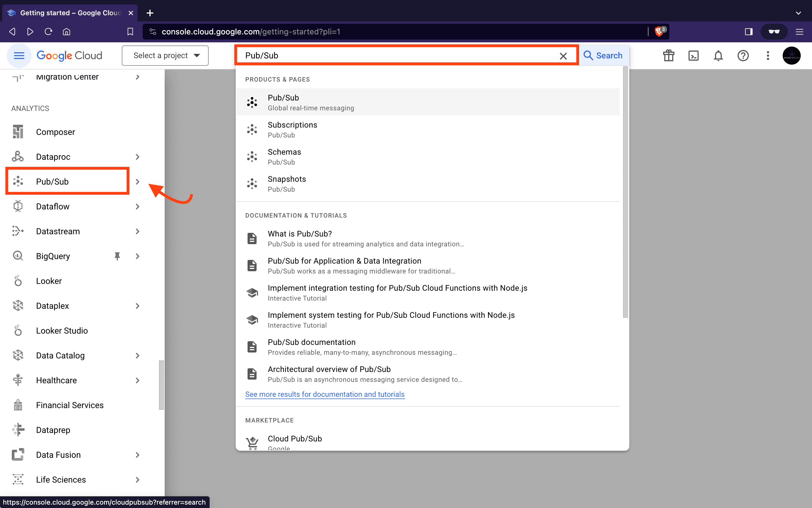Expand the Healthcare submenu arrow
The width and height of the screenshot is (812, 508).
point(137,380)
